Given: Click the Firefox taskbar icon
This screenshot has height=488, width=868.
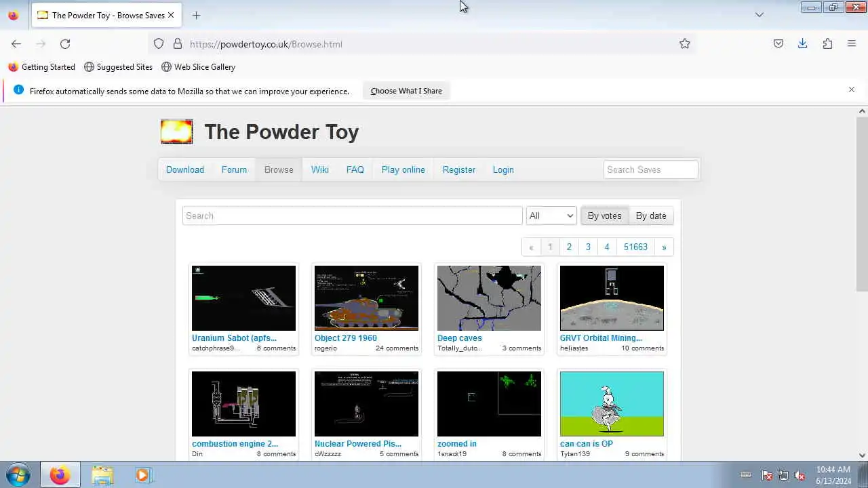Looking at the screenshot, I should tap(60, 475).
